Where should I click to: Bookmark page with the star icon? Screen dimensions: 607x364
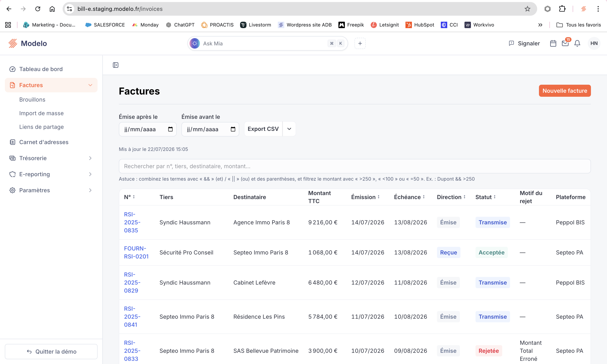[527, 9]
